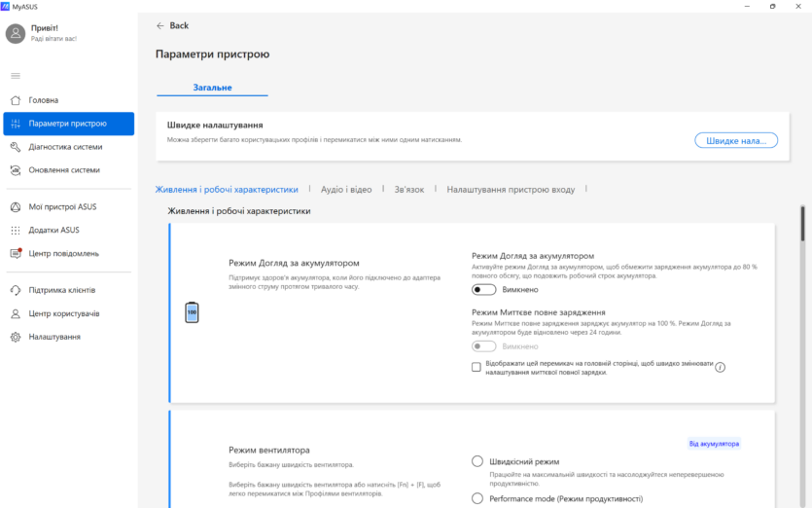This screenshot has height=508, width=812.
Task: Click the Привіт! greeting text
Action: point(45,28)
